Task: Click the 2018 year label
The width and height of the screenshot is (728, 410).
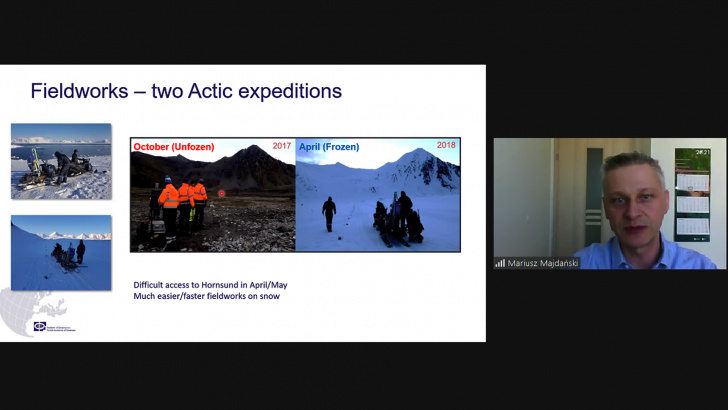Action: 446,146
